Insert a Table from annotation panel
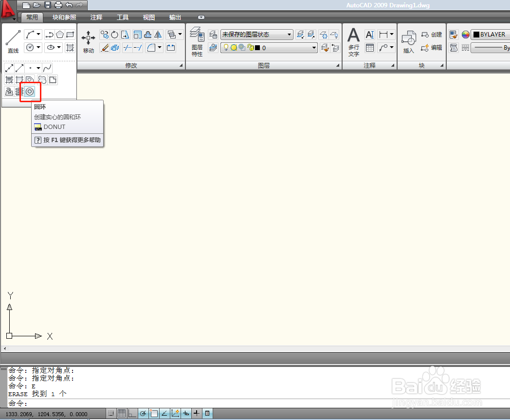Image resolution: width=510 pixels, height=420 pixels. pyautogui.click(x=370, y=48)
